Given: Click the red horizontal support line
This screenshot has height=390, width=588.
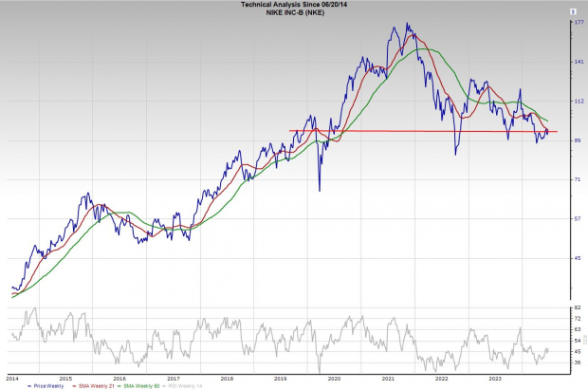Looking at the screenshot, I should point(427,131).
